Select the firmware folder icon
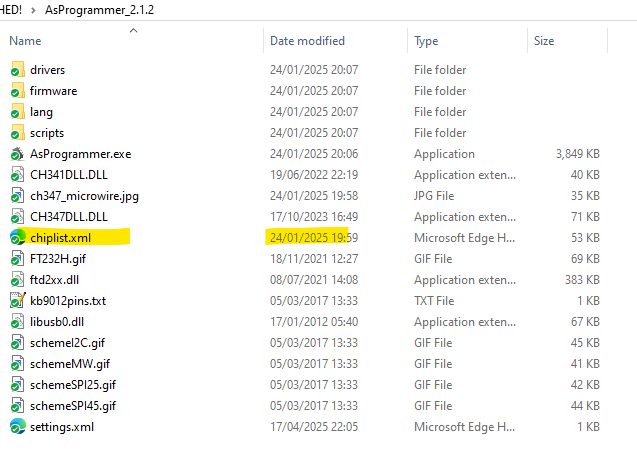The height and width of the screenshot is (455, 637). click(17, 91)
